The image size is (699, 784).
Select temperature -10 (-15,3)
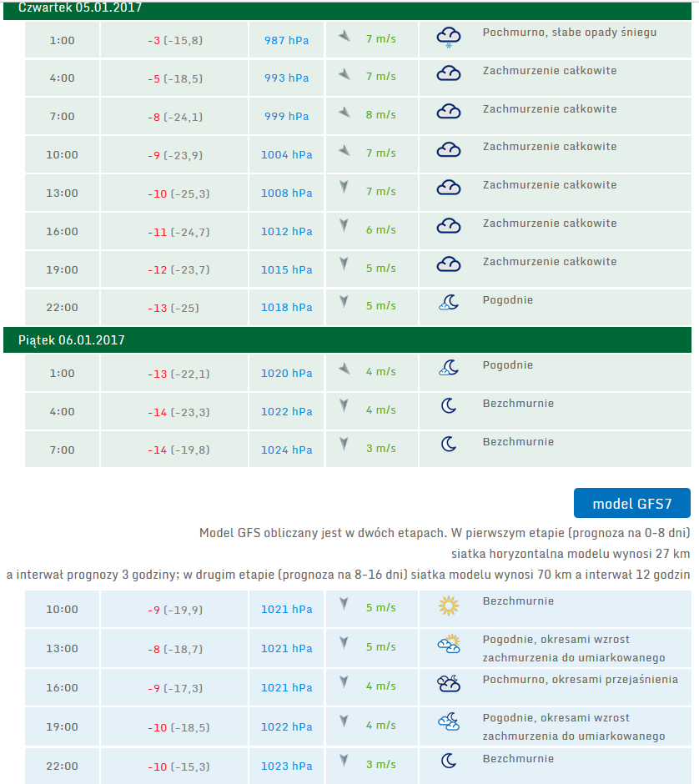[x=179, y=766]
